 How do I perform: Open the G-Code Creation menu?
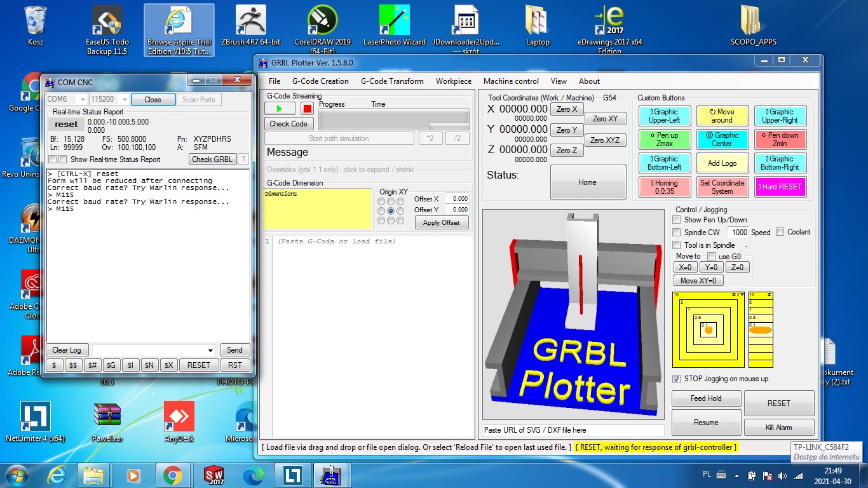click(x=320, y=81)
